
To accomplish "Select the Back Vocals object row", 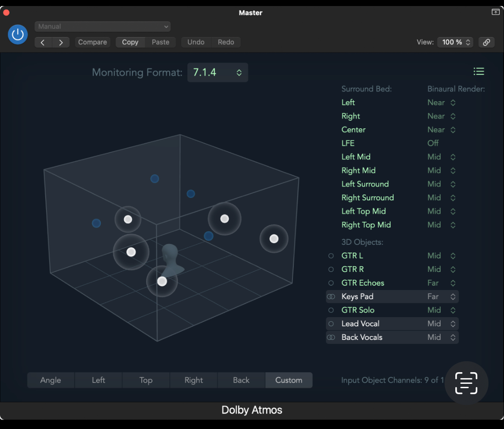I will (392, 337).
